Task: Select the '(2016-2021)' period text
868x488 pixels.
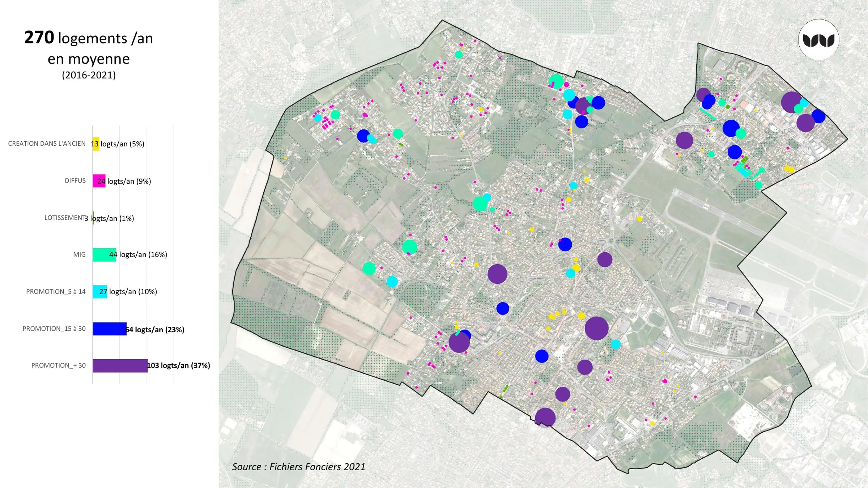Action: (x=89, y=75)
